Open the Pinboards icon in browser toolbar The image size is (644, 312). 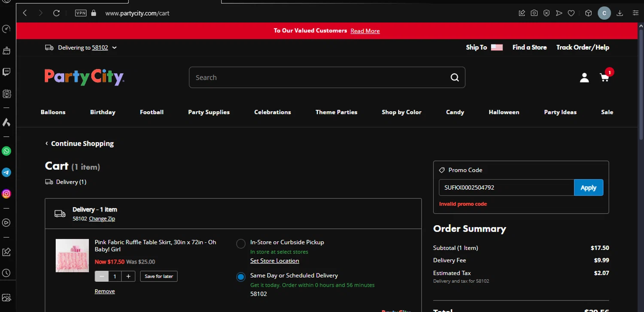tap(522, 13)
